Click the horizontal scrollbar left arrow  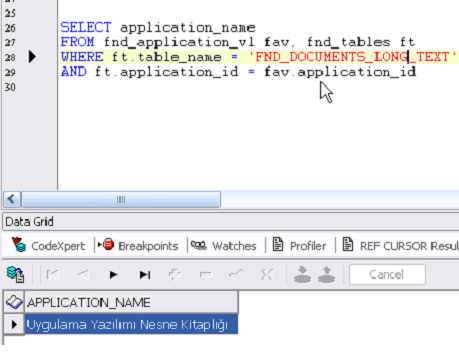12,199
